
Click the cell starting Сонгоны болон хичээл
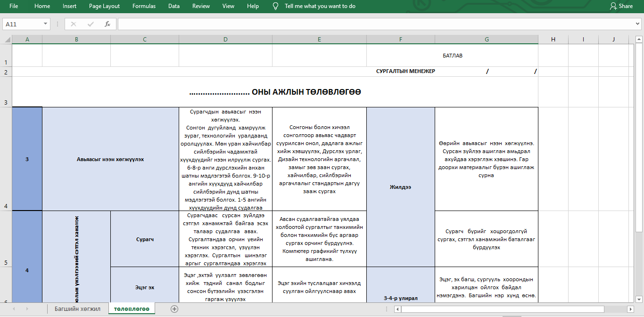(x=319, y=159)
